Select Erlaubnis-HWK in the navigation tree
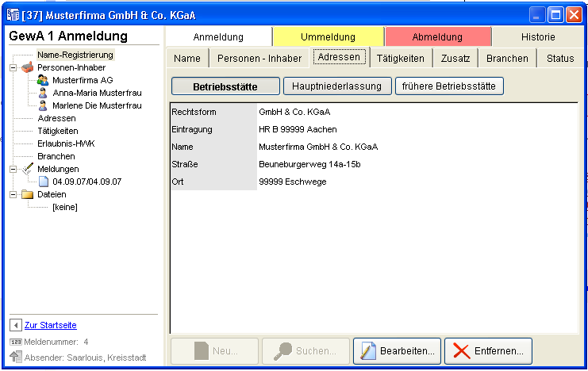The image size is (588, 371). point(65,143)
